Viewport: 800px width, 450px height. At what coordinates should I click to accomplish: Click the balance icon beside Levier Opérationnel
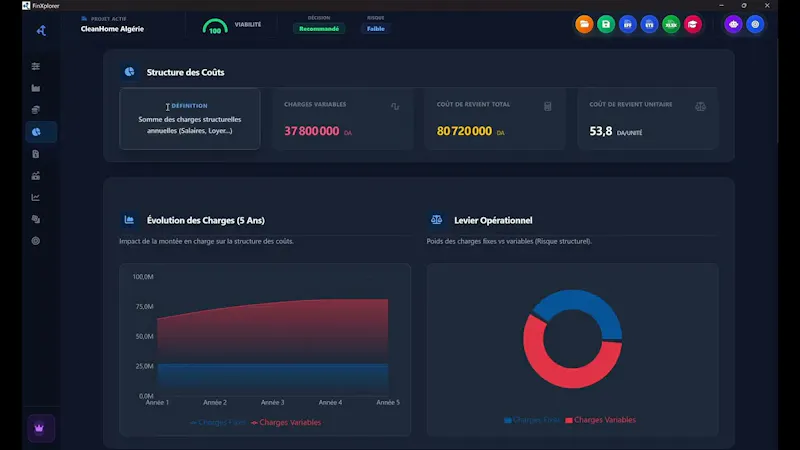coord(436,220)
